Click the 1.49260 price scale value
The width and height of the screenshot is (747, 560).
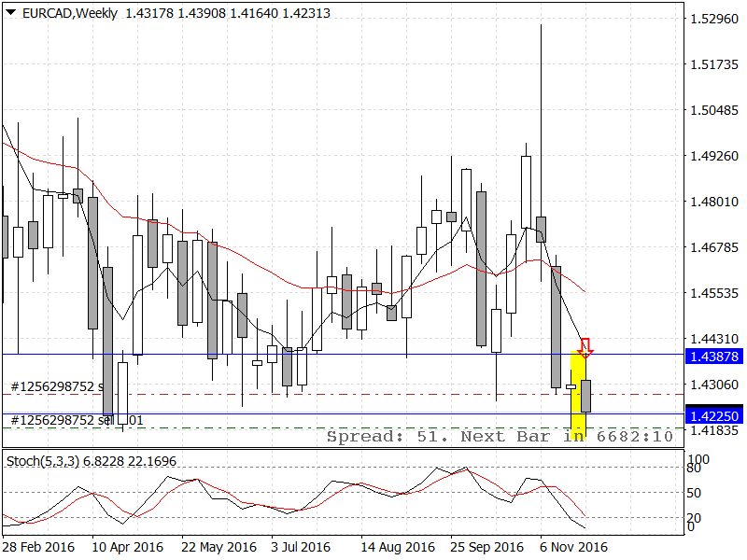[x=714, y=156]
